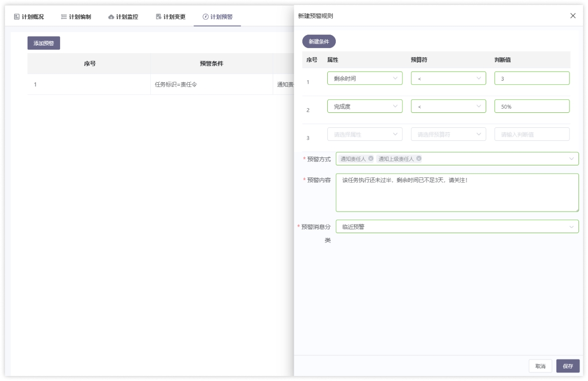Remove the 通知责任人 tag
The height and width of the screenshot is (381, 588).
click(x=371, y=159)
